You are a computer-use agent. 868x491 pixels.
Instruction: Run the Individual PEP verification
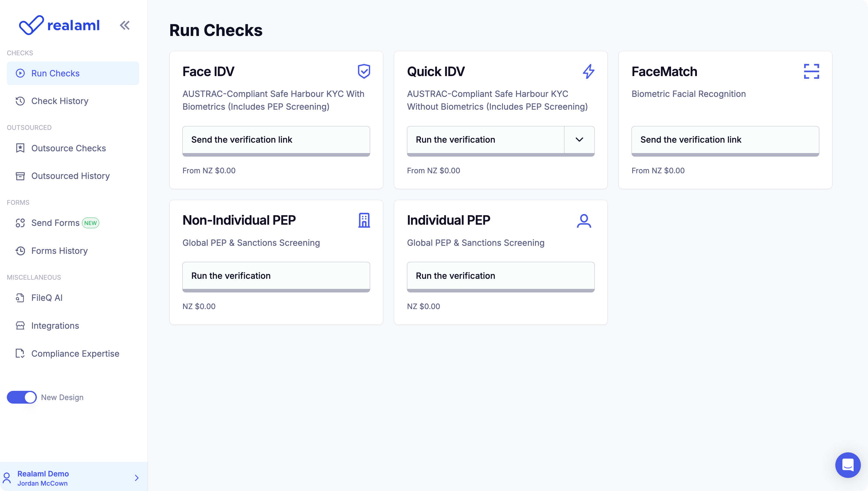pos(500,276)
